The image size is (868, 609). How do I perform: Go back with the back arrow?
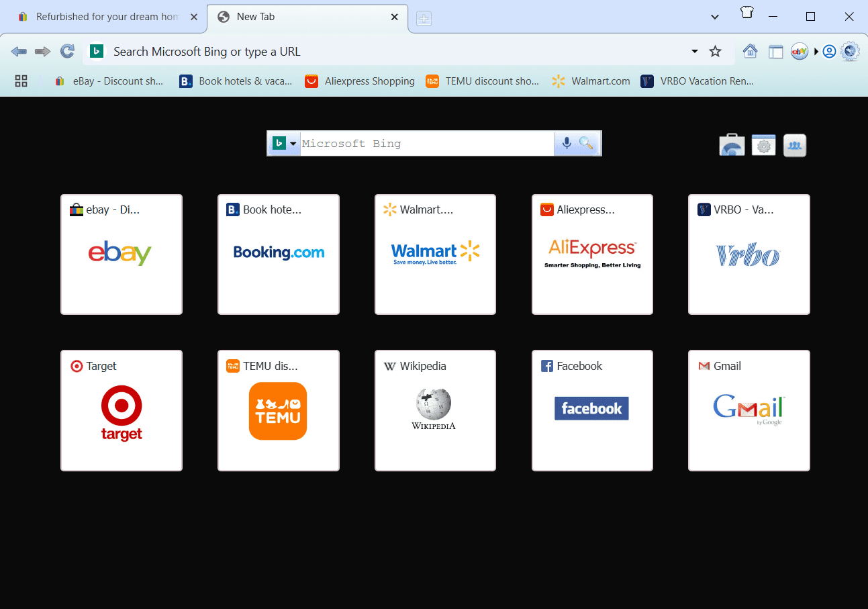pos(19,52)
